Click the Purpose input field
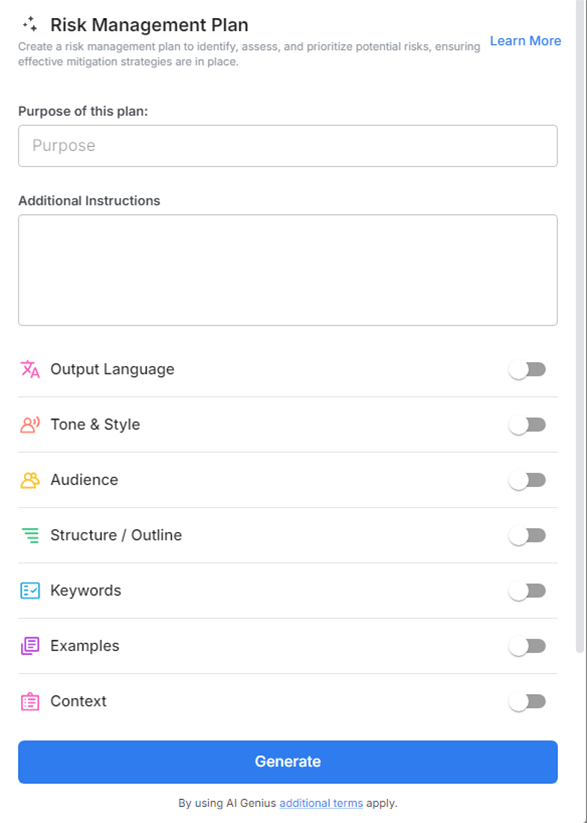This screenshot has width=587, height=823. pyautogui.click(x=287, y=145)
